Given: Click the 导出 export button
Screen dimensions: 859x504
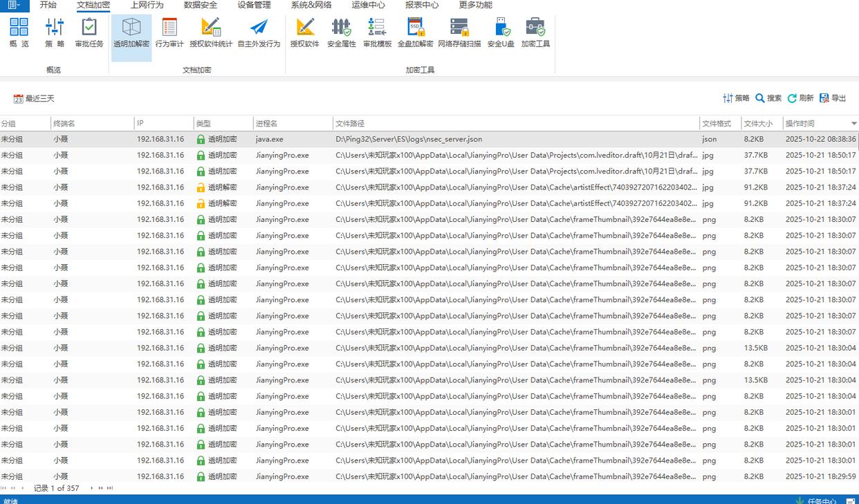Looking at the screenshot, I should point(833,98).
